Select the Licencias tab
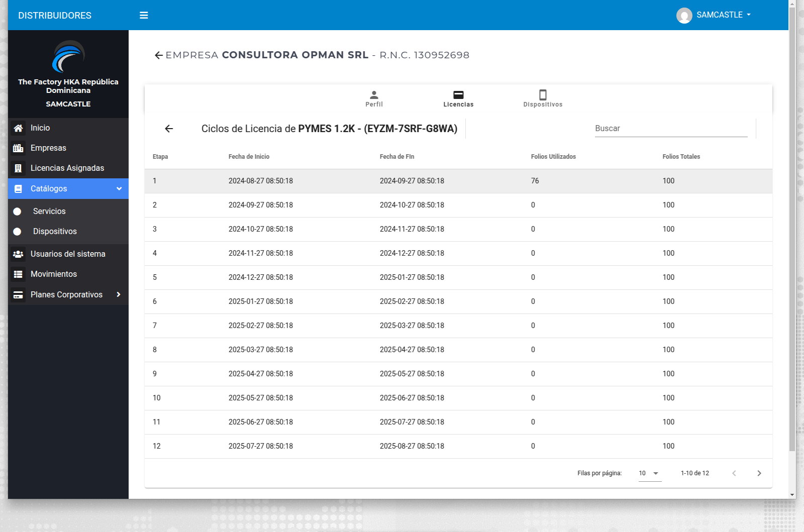Viewport: 804px width, 532px height. click(458, 98)
